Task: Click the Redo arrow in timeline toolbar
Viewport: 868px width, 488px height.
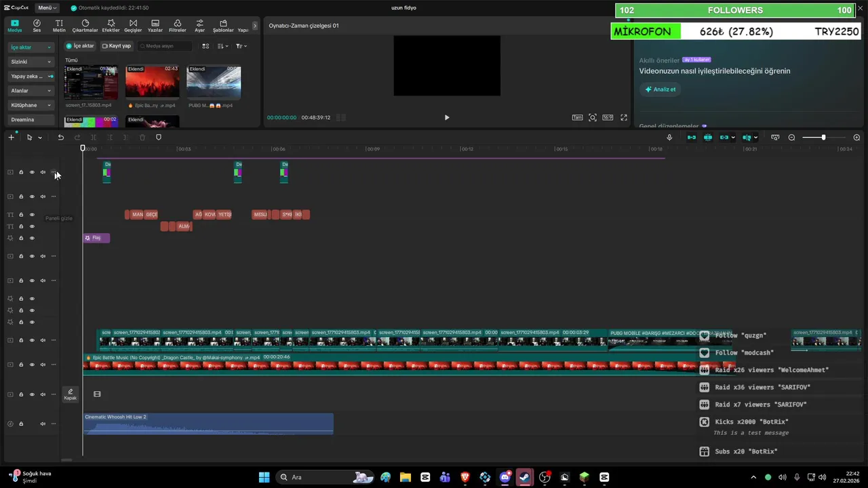Action: click(x=77, y=138)
